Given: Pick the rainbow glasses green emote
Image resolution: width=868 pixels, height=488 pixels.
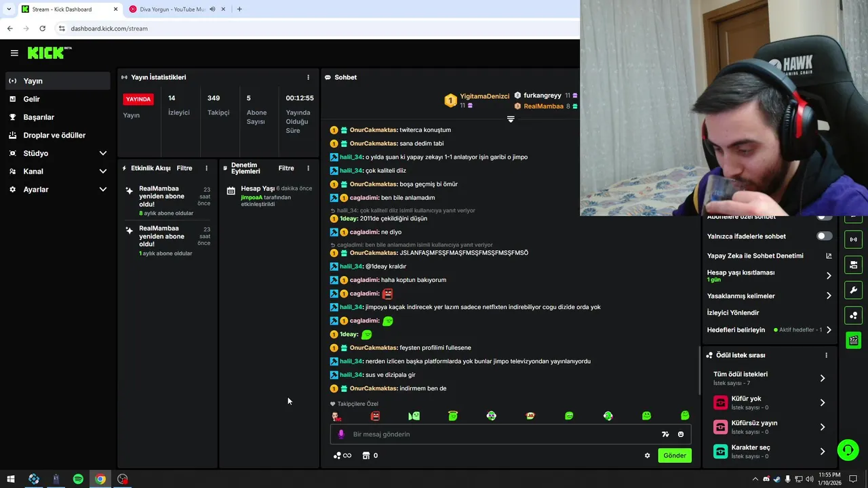Looking at the screenshot, I should click(x=492, y=415).
